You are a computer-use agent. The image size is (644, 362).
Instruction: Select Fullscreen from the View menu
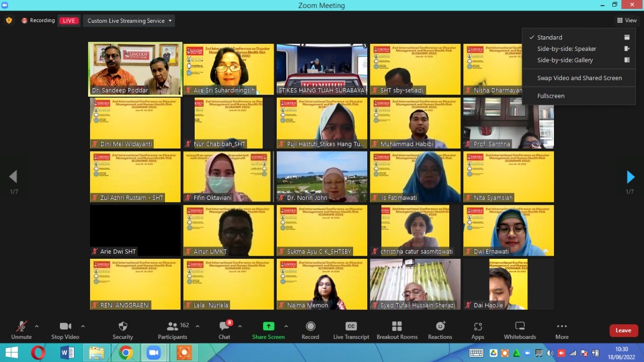(579, 96)
